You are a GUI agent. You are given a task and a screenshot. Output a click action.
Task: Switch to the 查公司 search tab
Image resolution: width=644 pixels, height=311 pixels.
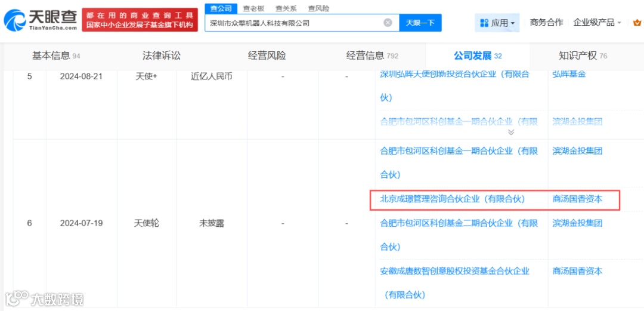click(x=221, y=8)
